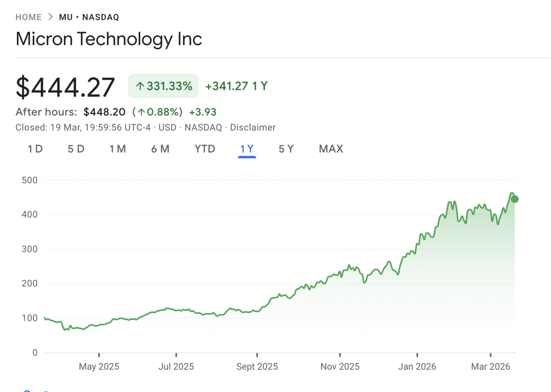Switch to the 6M range tab
Screen dimensions: 551x392
click(x=160, y=149)
